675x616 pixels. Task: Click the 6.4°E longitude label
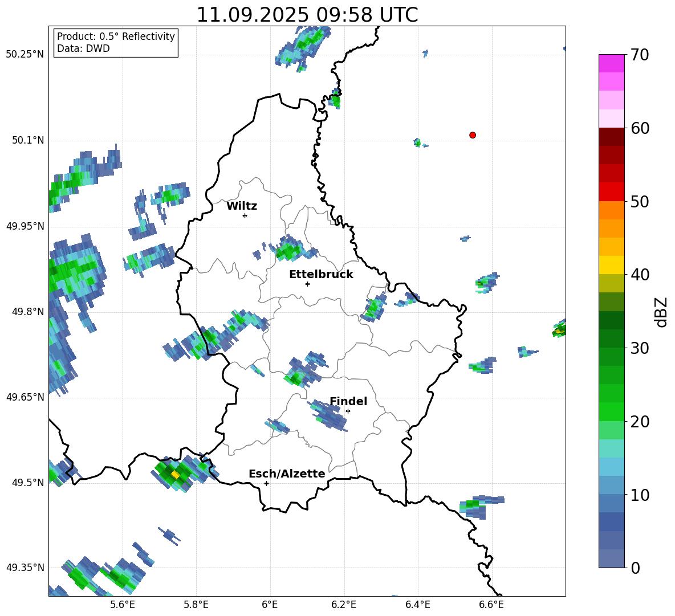pos(417,605)
